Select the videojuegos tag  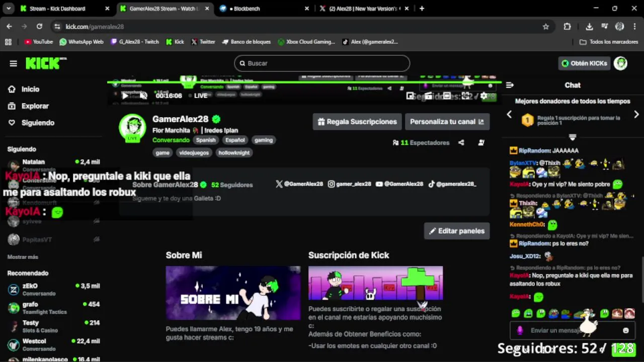point(194,153)
